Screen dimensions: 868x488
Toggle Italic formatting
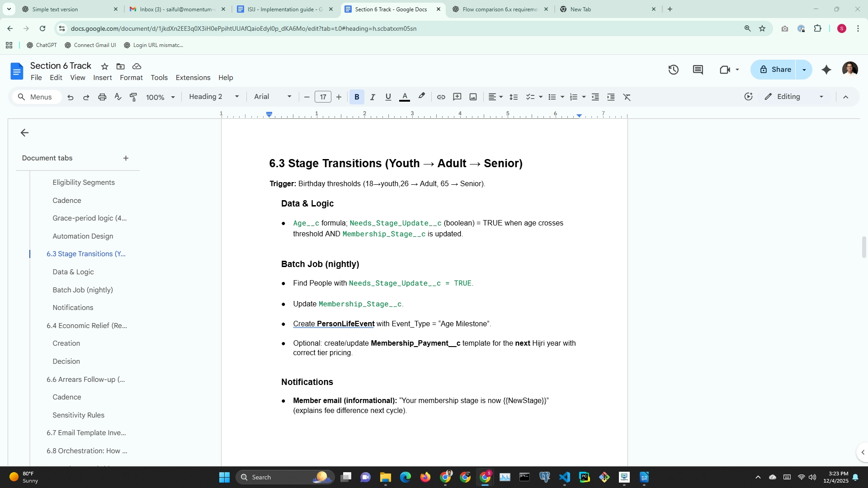coord(373,97)
